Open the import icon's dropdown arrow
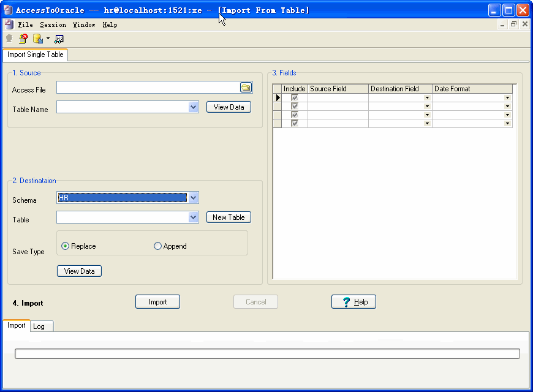Image resolution: width=533 pixels, height=392 pixels. [x=48, y=39]
